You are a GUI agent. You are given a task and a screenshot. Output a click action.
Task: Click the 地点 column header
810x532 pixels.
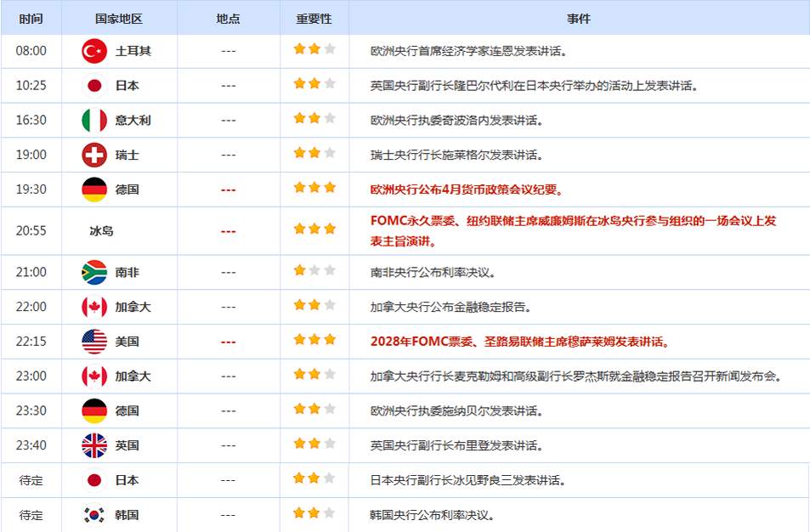point(229,19)
